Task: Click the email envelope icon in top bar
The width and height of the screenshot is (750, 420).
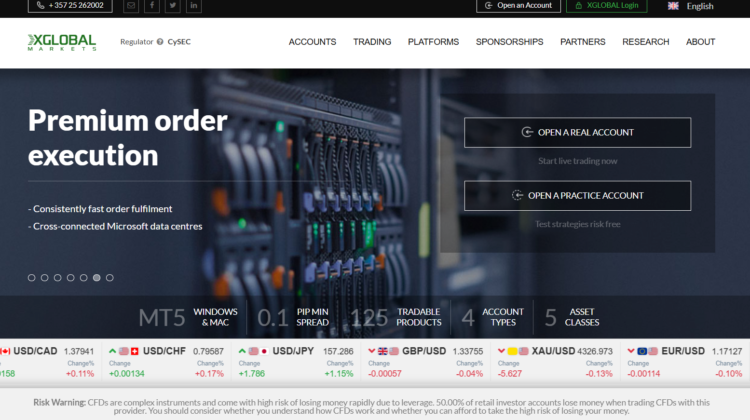Action: click(x=131, y=6)
